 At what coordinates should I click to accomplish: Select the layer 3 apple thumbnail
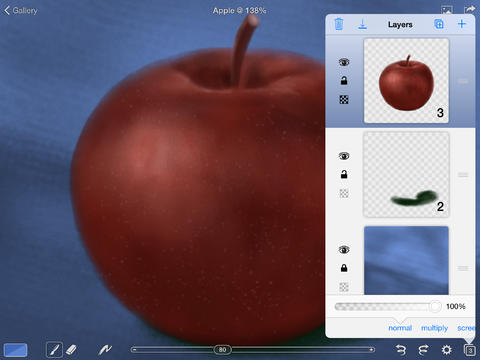[406, 81]
